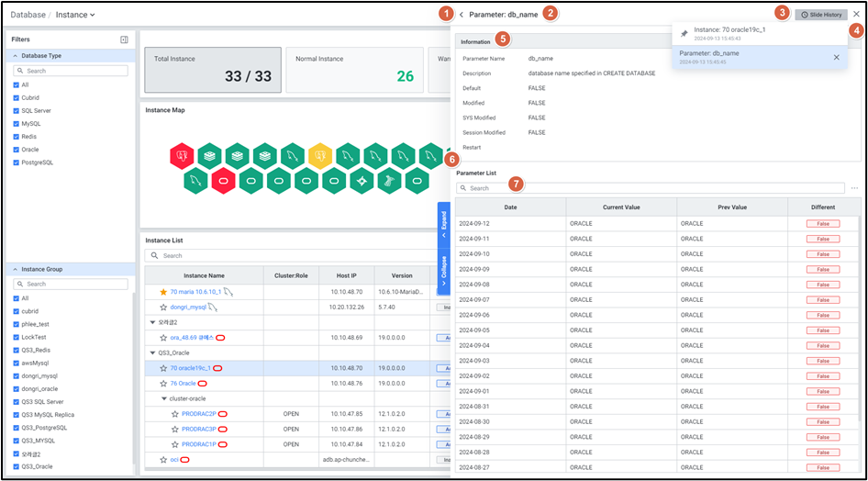The height and width of the screenshot is (481, 868).
Task: Collapse the Filters panel using its icon
Action: click(124, 39)
